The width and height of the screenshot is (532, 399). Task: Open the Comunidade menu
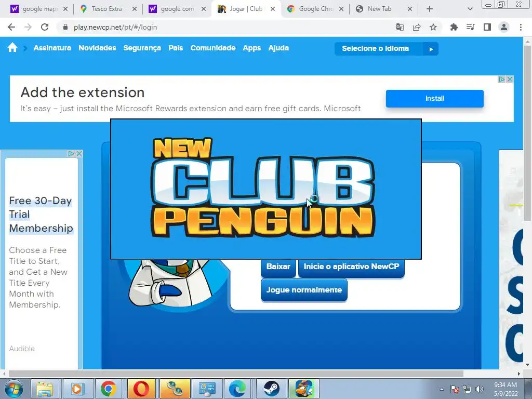click(212, 48)
